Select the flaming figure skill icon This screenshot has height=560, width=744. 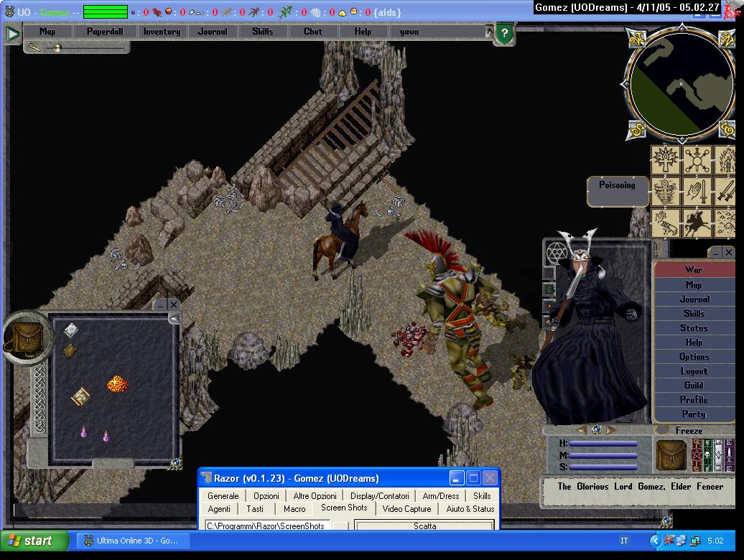point(725,160)
